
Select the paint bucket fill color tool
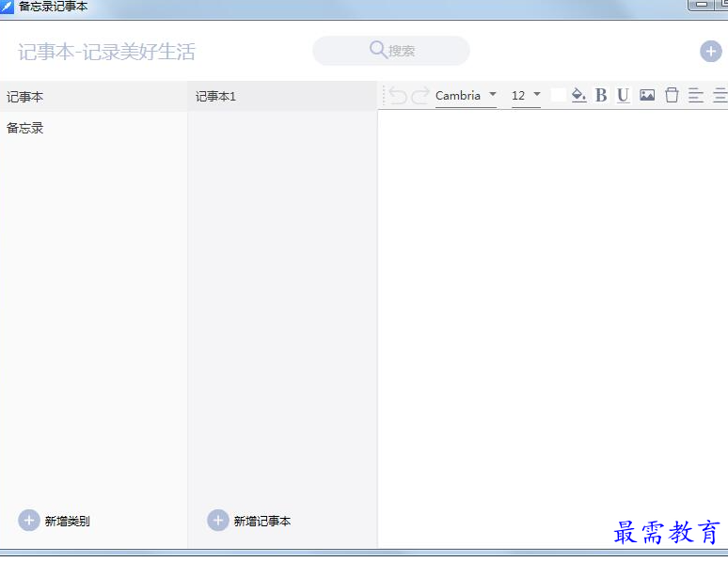(578, 95)
